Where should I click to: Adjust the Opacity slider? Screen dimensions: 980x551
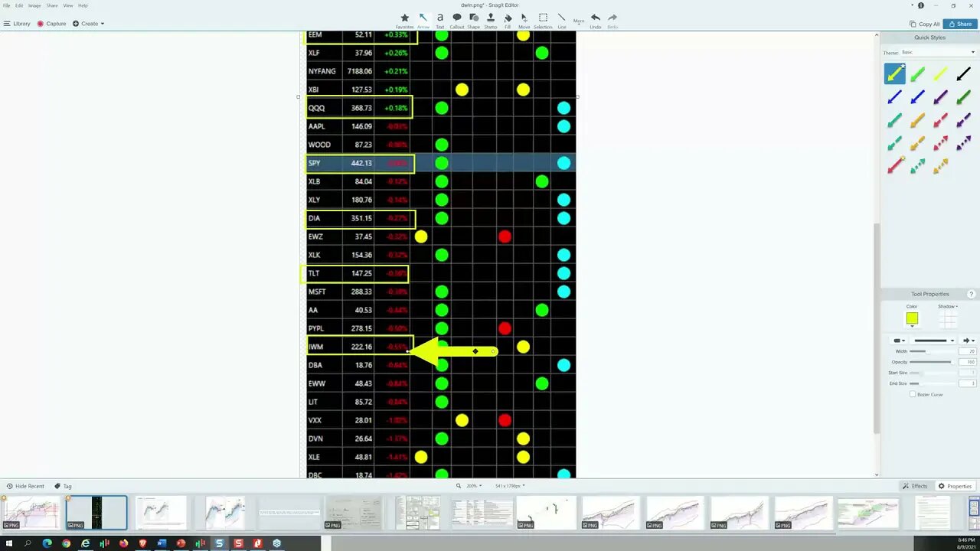click(x=932, y=362)
